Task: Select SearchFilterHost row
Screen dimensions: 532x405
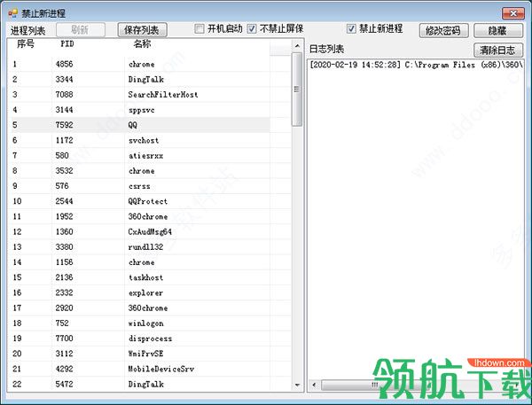Action: 141,94
